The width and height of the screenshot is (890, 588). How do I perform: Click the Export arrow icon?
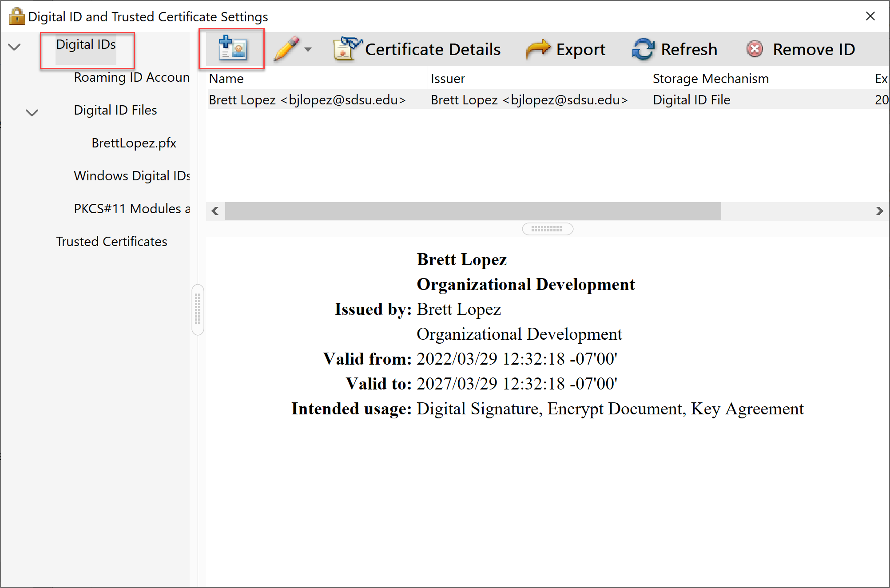[x=538, y=49]
